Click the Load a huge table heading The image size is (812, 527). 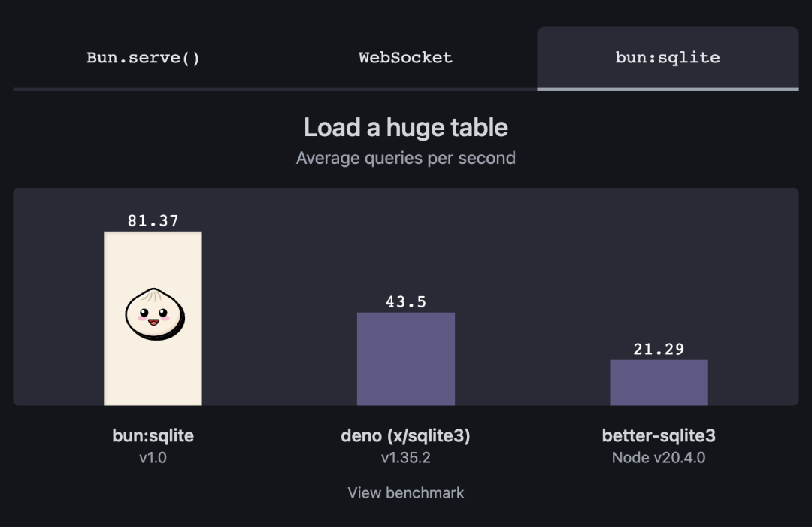405,127
